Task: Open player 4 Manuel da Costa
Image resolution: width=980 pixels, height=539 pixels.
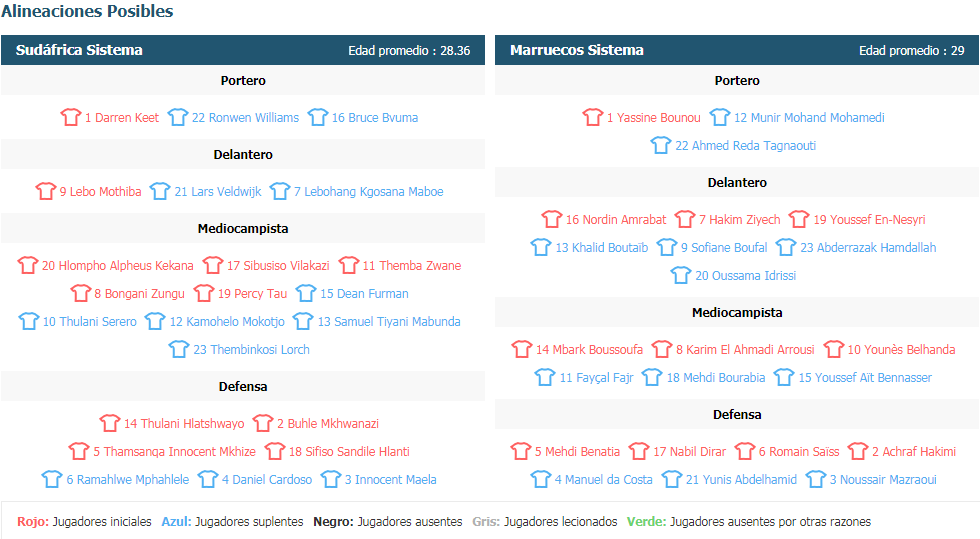Action: [x=604, y=480]
